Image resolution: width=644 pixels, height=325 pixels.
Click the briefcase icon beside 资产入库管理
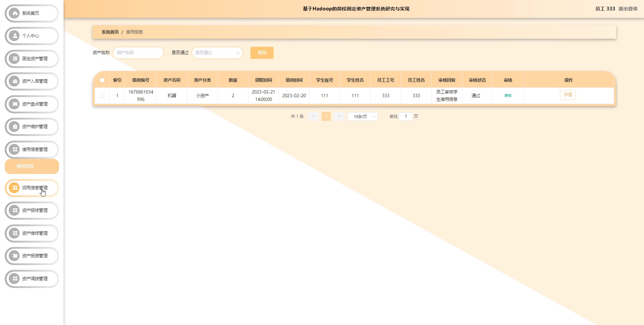(x=15, y=81)
